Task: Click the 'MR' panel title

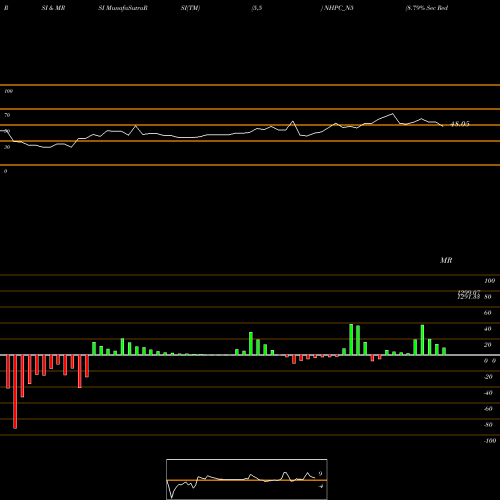Action: pos(446,260)
